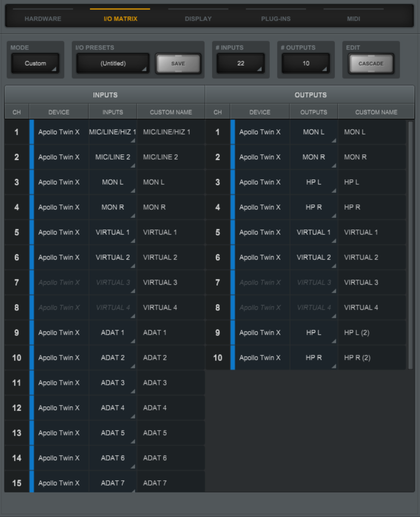Edit input channel 5 custom name VIRTUAL 1
420x517 pixels.
pyautogui.click(x=171, y=232)
